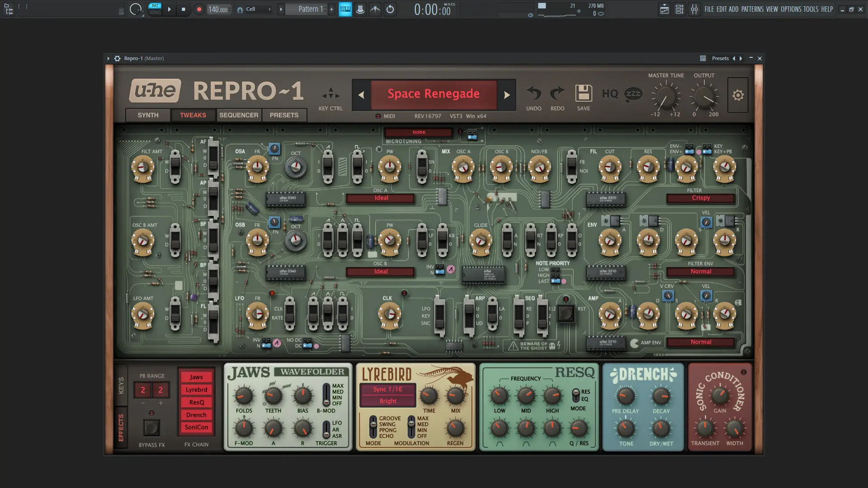The height and width of the screenshot is (488, 868).
Task: Toggle the ResQ RES/EQ mode switch
Action: click(x=576, y=395)
